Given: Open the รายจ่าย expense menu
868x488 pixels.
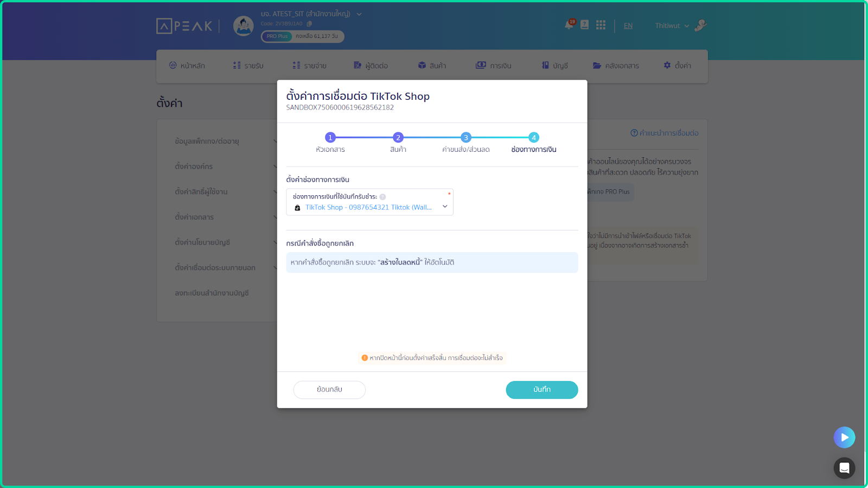Looking at the screenshot, I should [310, 66].
